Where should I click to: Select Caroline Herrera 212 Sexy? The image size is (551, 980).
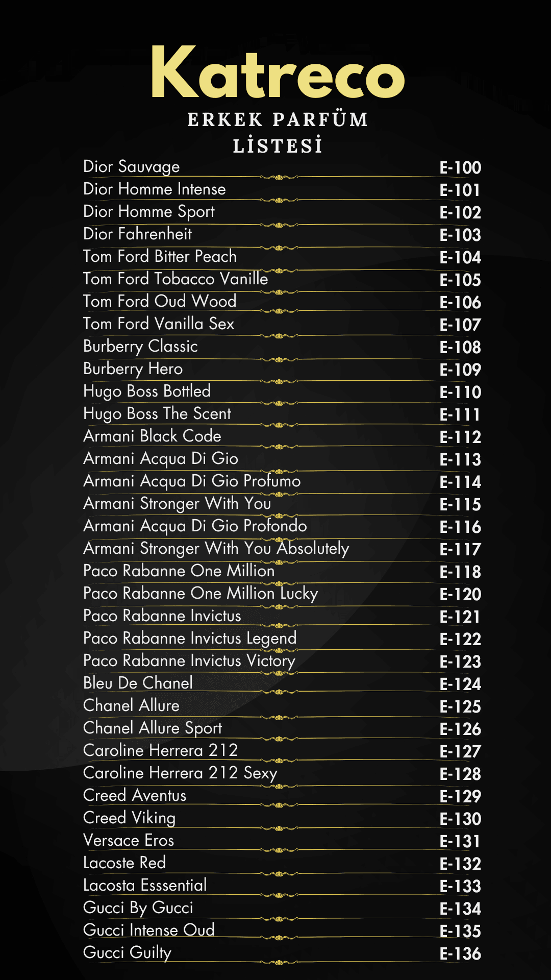pos(180,773)
